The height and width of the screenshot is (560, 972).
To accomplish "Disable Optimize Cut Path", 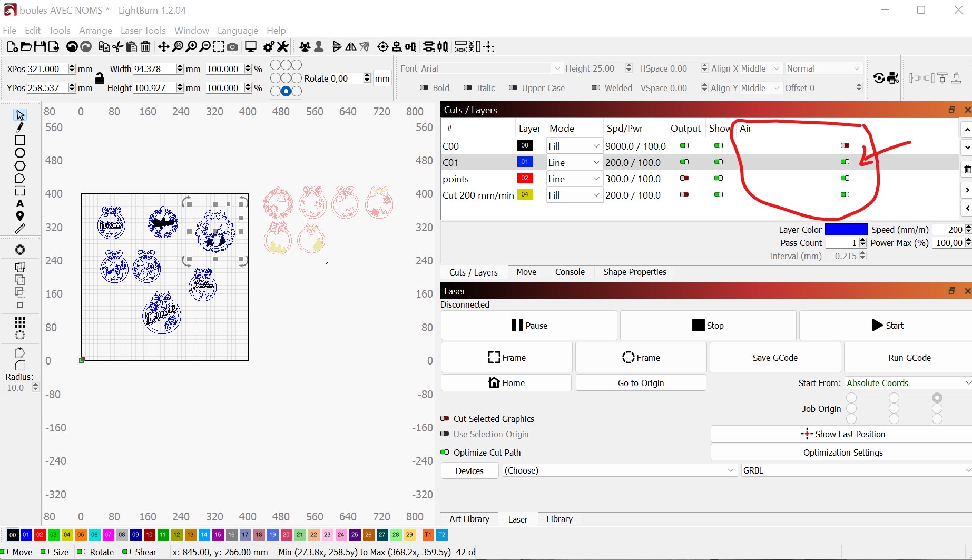I will (x=445, y=452).
